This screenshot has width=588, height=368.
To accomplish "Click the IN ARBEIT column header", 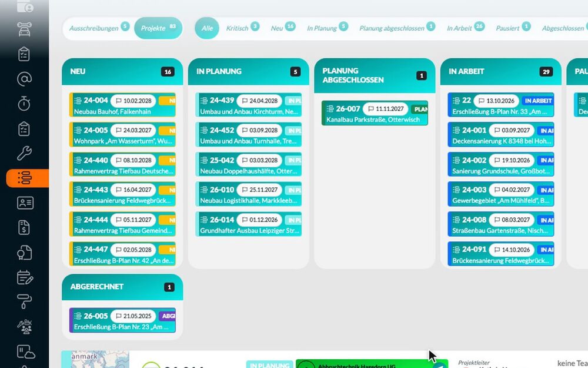I will [x=500, y=72].
